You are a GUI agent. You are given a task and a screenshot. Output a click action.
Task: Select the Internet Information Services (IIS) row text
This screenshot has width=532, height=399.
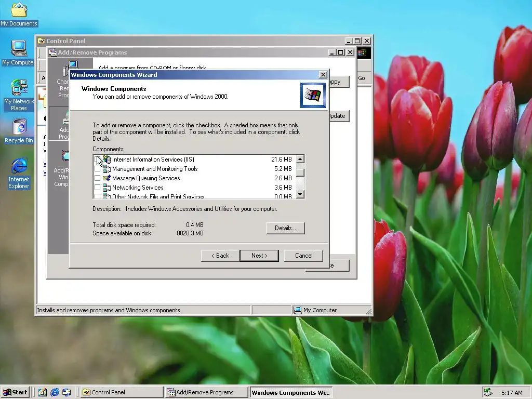(153, 159)
